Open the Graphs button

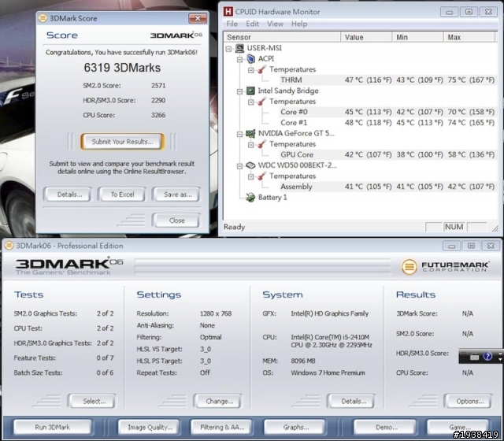[x=296, y=428]
